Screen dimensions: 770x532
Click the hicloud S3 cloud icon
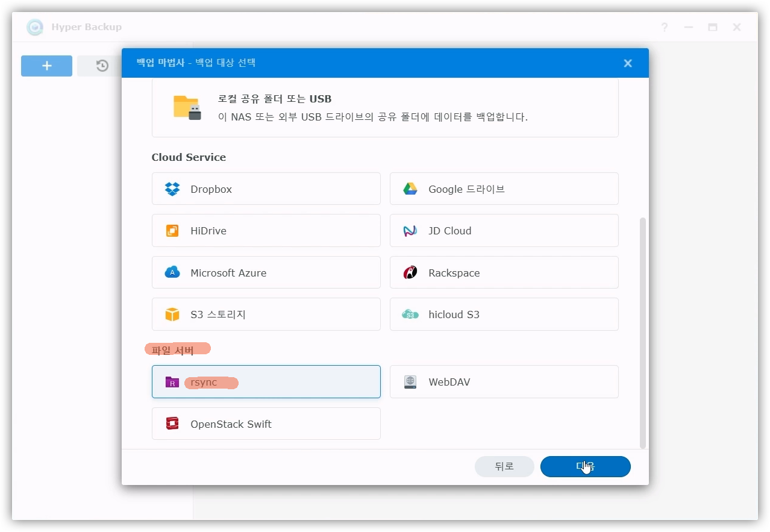tap(410, 315)
